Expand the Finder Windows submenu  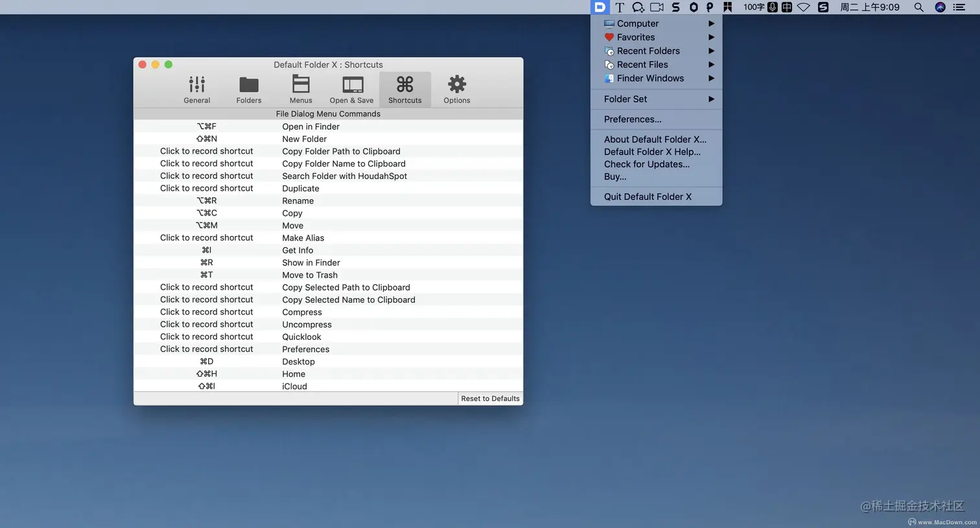pyautogui.click(x=657, y=78)
